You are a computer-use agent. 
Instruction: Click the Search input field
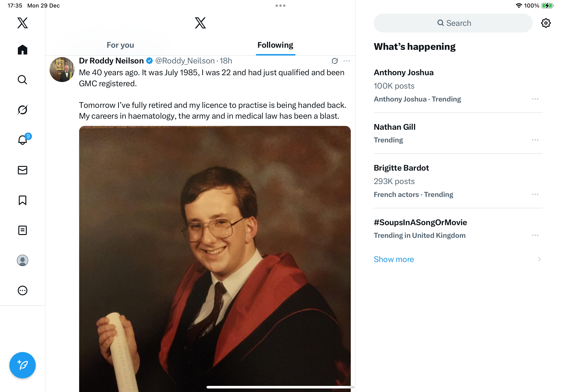point(453,23)
